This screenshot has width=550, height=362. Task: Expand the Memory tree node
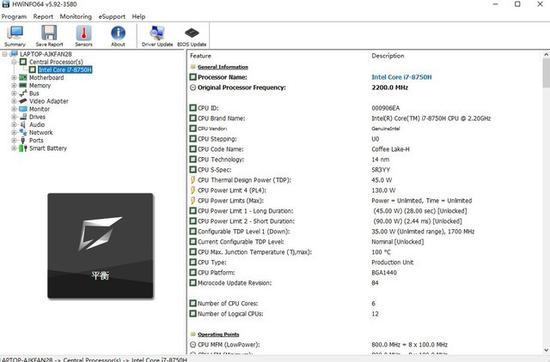[x=14, y=85]
